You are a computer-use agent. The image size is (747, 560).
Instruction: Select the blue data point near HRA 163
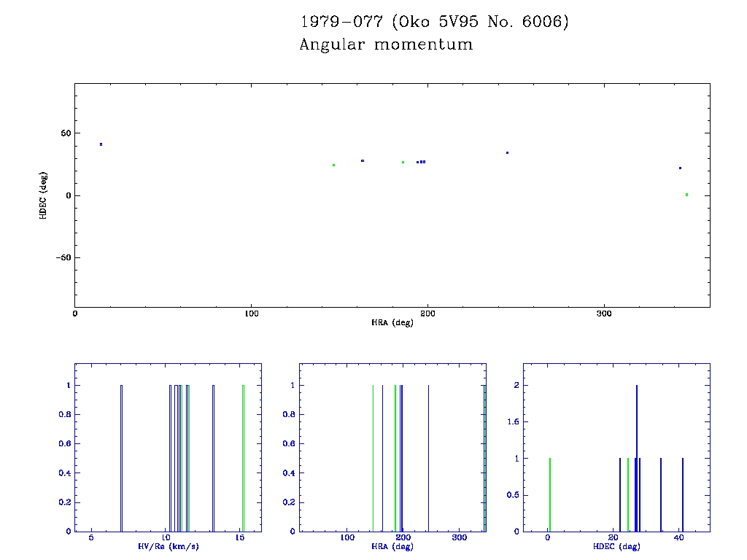[363, 161]
